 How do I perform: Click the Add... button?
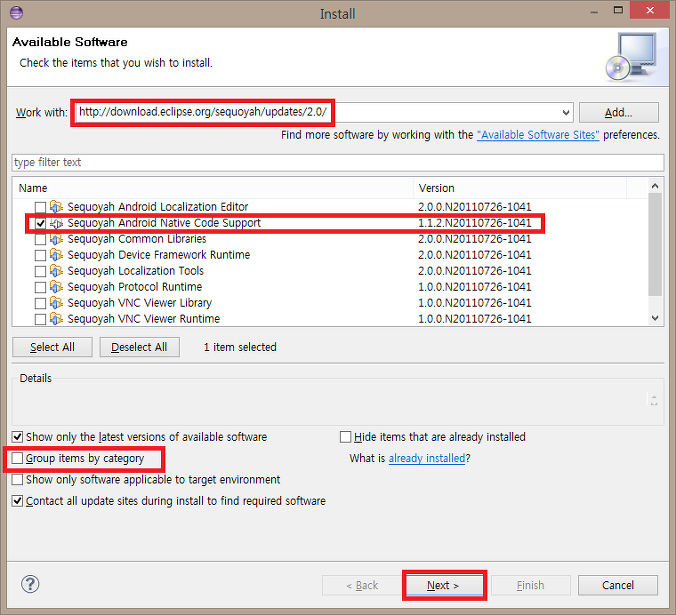pyautogui.click(x=619, y=113)
